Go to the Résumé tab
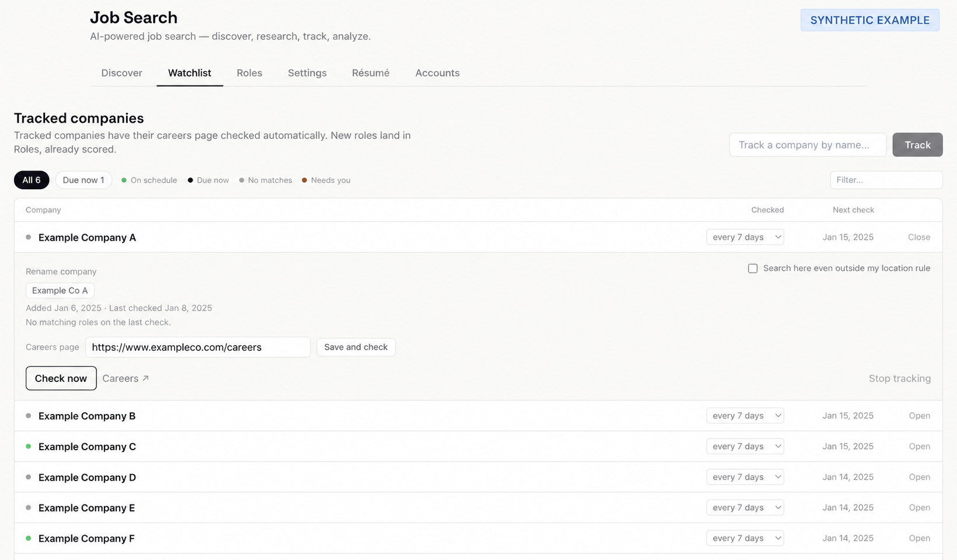957x560 pixels. [371, 73]
